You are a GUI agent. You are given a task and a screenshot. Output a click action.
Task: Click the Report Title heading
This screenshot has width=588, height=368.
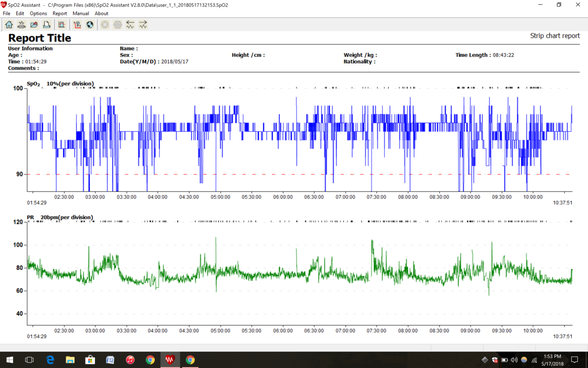[x=40, y=38]
